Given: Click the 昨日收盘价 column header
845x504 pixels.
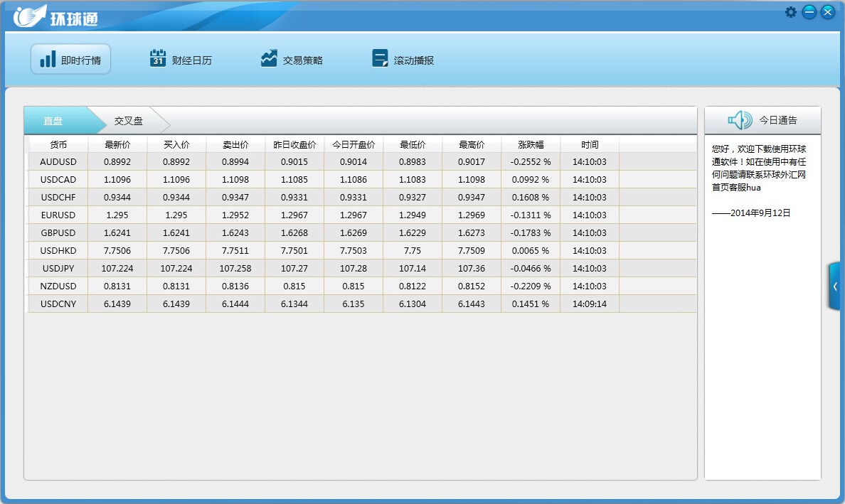Looking at the screenshot, I should pyautogui.click(x=294, y=144).
